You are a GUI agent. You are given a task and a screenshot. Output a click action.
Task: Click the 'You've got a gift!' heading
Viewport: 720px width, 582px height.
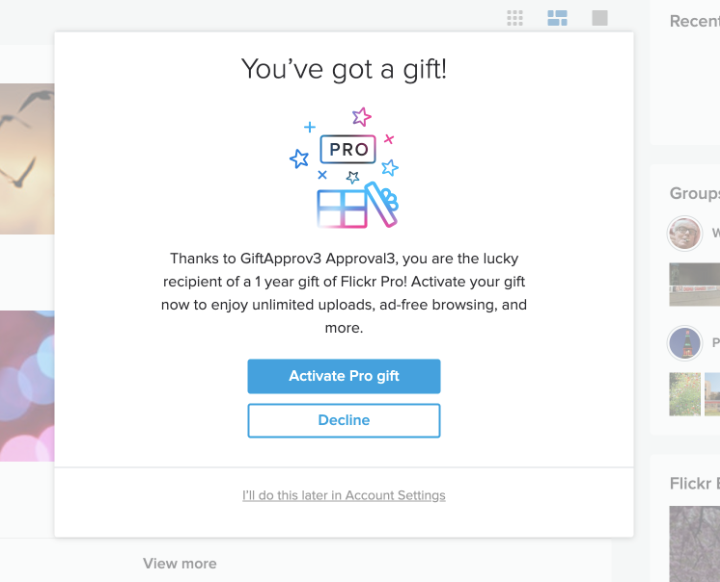tap(344, 69)
